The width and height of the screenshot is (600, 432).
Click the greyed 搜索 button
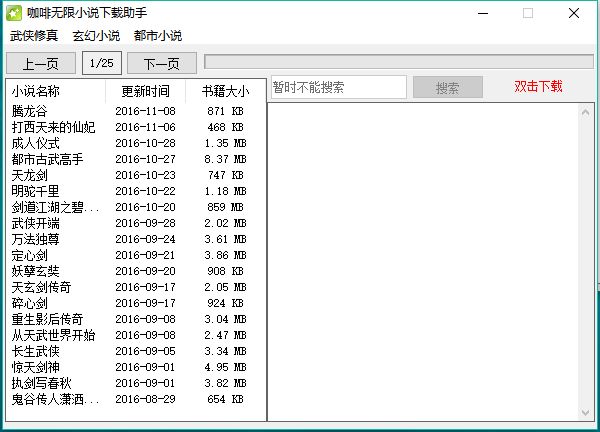tap(448, 88)
